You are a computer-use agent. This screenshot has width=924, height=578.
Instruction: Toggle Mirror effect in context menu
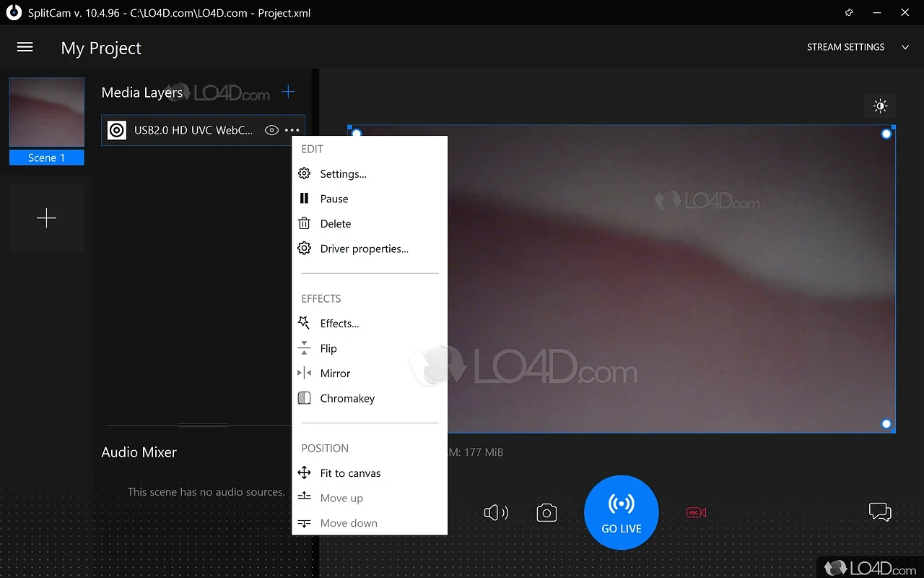[335, 374]
